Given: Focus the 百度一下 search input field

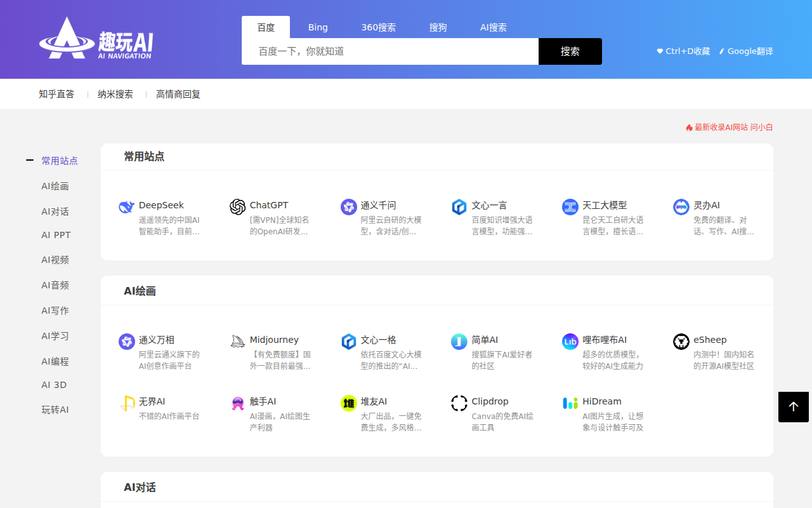Looking at the screenshot, I should pyautogui.click(x=390, y=51).
